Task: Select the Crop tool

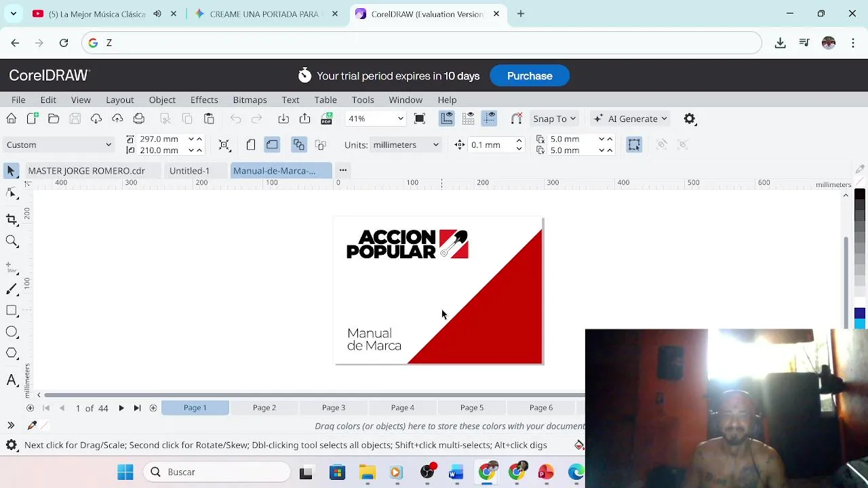Action: click(x=12, y=219)
